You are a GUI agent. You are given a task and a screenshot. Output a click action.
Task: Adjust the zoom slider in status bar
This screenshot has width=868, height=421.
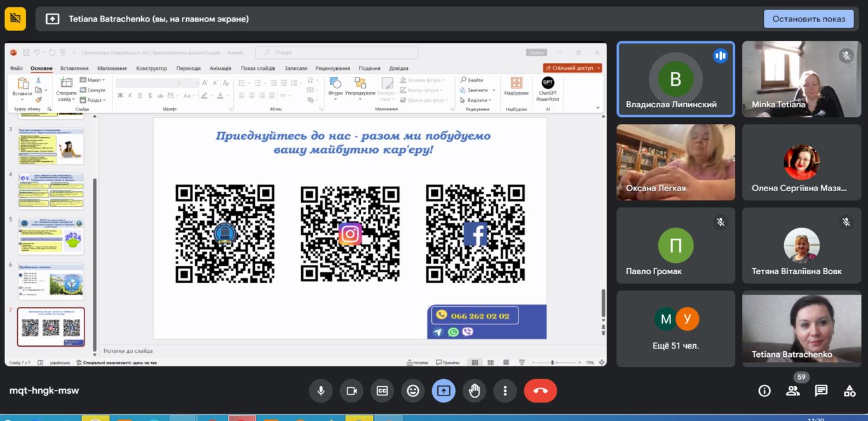[553, 363]
